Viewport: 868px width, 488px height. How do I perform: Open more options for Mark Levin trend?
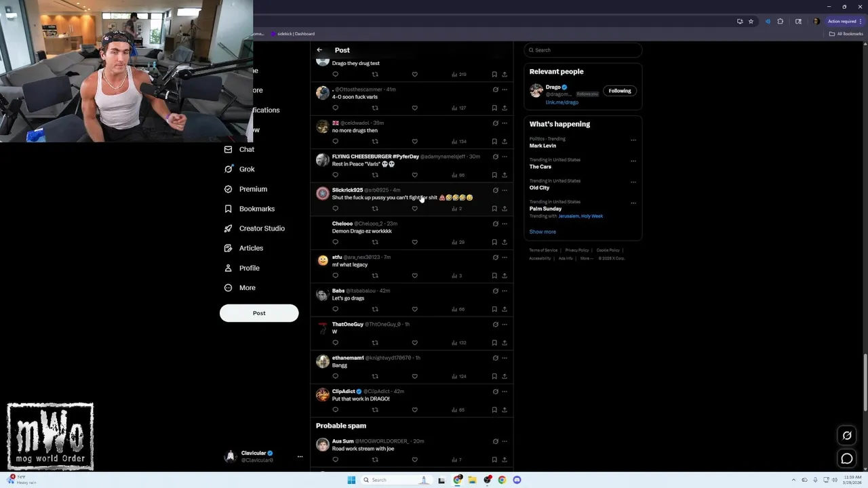(633, 140)
